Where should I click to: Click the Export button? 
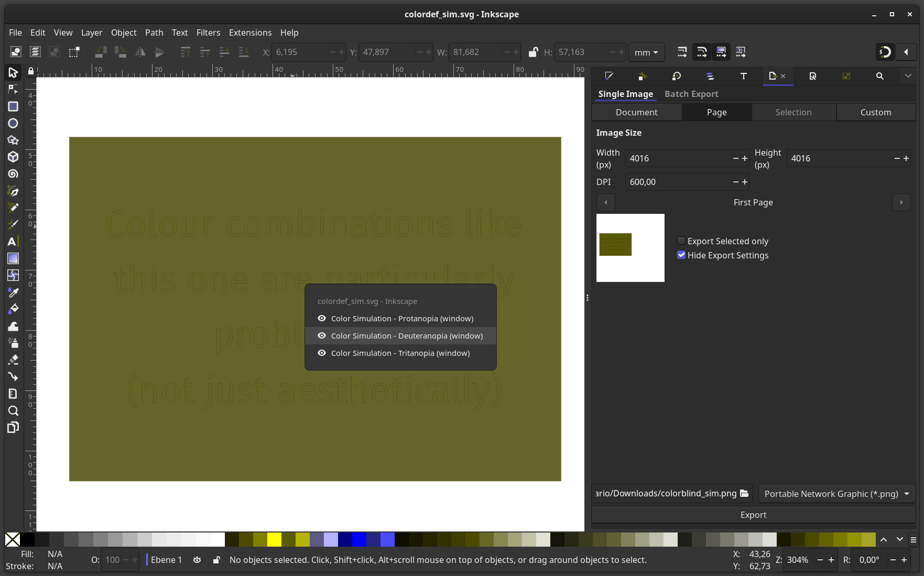pos(753,515)
